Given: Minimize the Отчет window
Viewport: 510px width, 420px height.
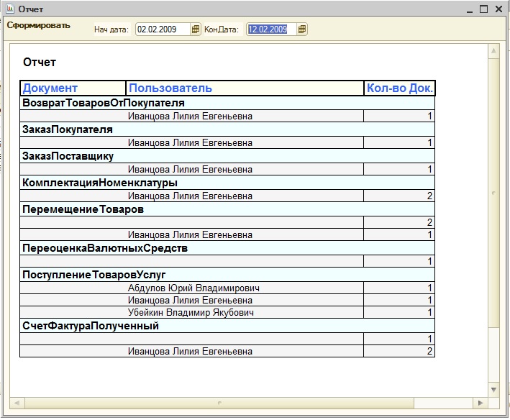Looking at the screenshot, I should point(469,10).
